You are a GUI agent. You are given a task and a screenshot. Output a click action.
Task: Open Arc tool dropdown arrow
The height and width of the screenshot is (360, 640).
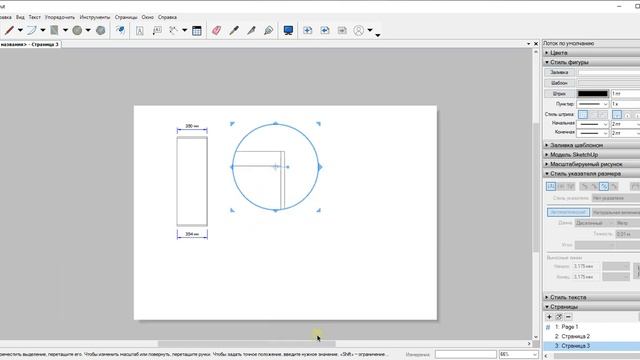[42, 30]
